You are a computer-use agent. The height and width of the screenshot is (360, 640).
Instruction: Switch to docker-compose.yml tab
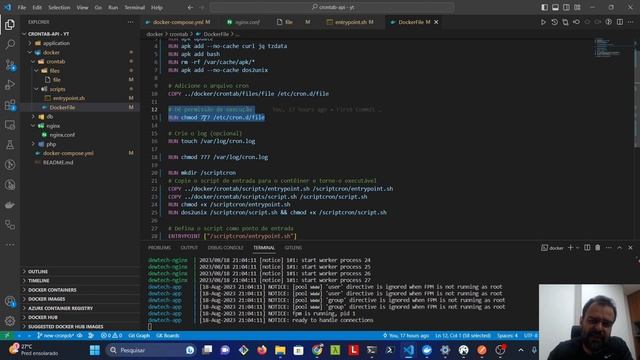pos(178,22)
